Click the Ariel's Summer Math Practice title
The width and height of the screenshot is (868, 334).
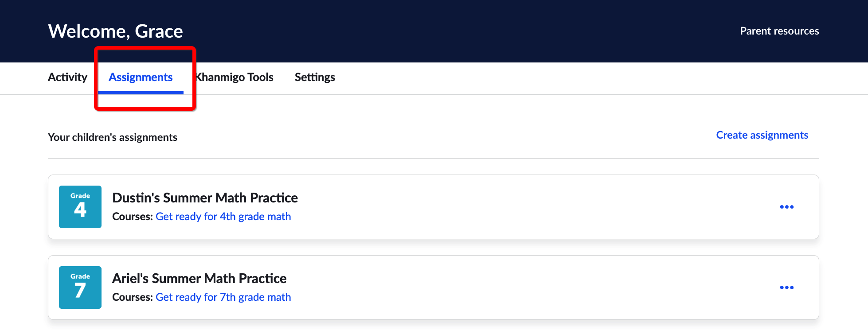pos(199,278)
